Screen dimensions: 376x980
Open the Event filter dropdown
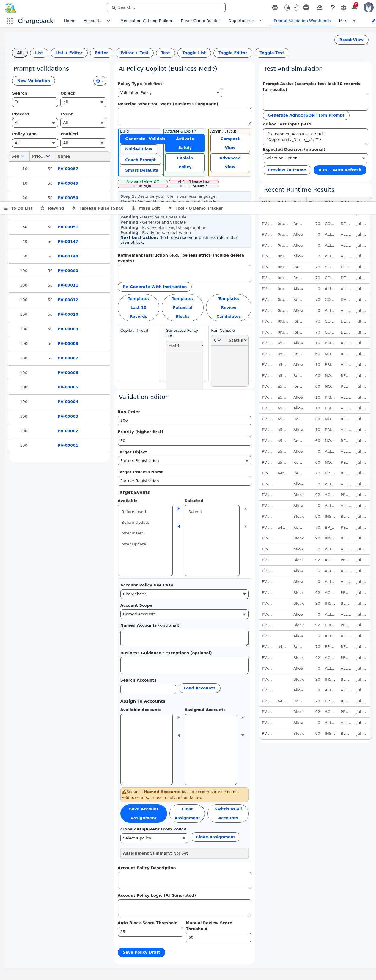(x=83, y=122)
